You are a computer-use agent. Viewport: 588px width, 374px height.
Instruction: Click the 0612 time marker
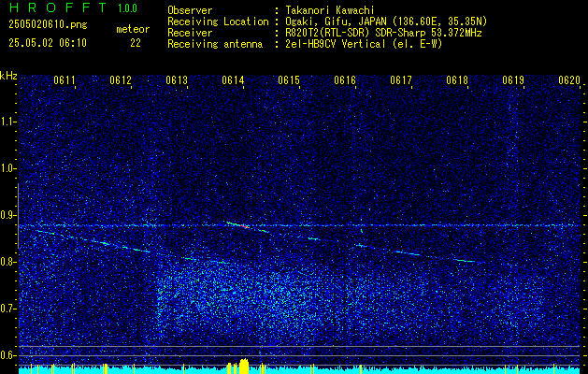tap(121, 79)
